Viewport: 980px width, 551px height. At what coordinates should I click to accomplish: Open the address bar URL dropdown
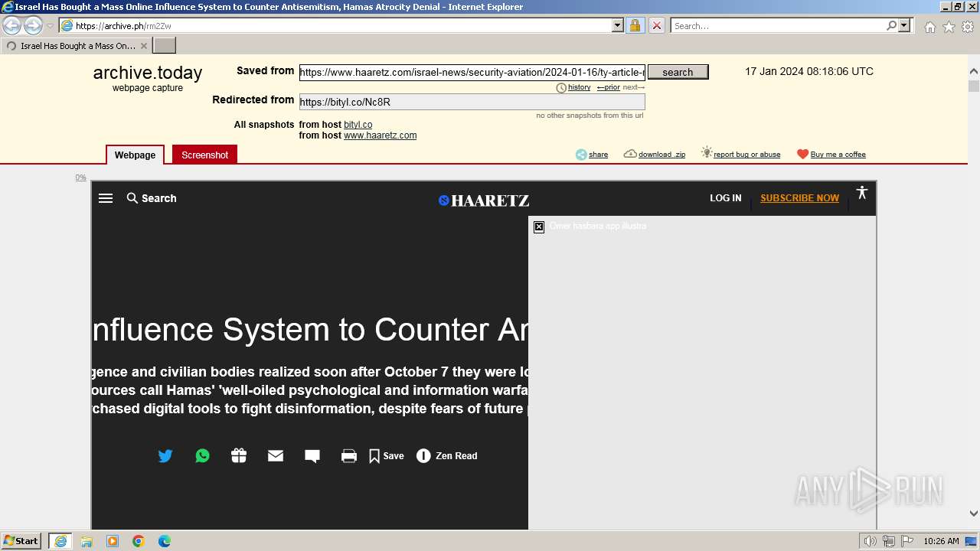[x=618, y=25]
